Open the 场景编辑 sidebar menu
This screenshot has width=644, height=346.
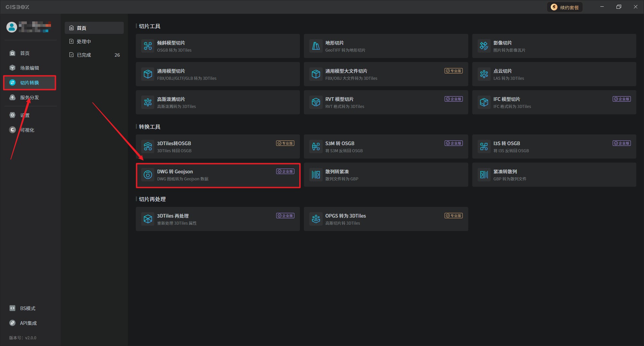click(x=30, y=68)
